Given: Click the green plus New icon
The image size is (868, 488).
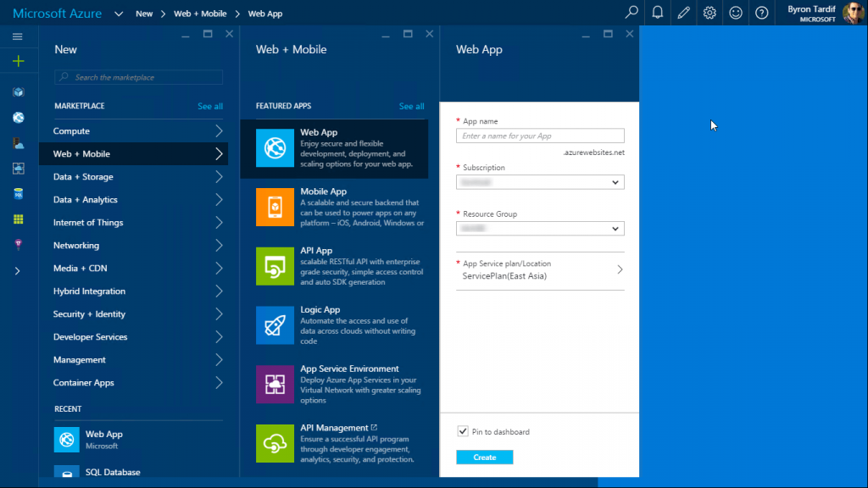Looking at the screenshot, I should 19,61.
